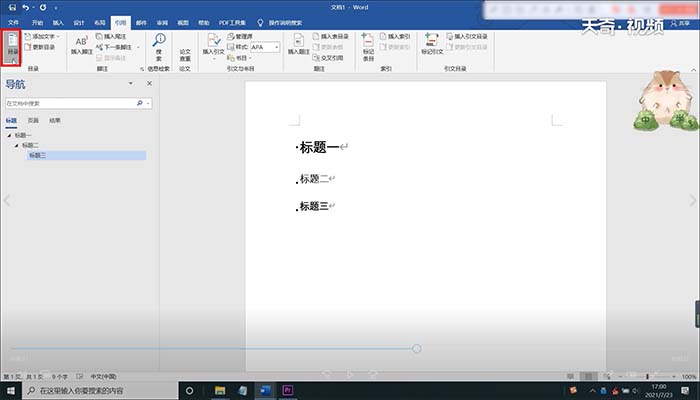The height and width of the screenshot is (400, 700).
Task: Open the PDF工具集 tab
Action: [232, 23]
